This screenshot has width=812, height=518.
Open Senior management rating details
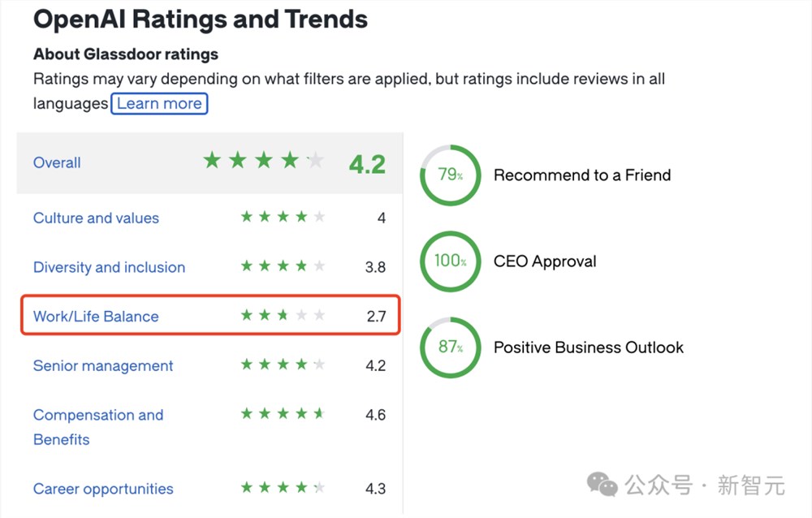(x=103, y=365)
